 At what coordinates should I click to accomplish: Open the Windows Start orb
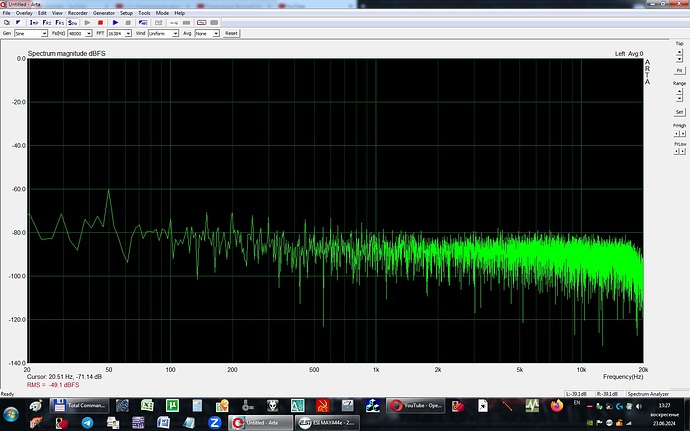11,414
